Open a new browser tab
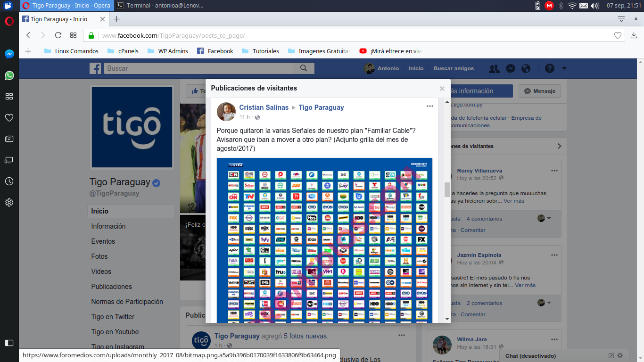Screen dimensions: 644x362 (x=117, y=19)
